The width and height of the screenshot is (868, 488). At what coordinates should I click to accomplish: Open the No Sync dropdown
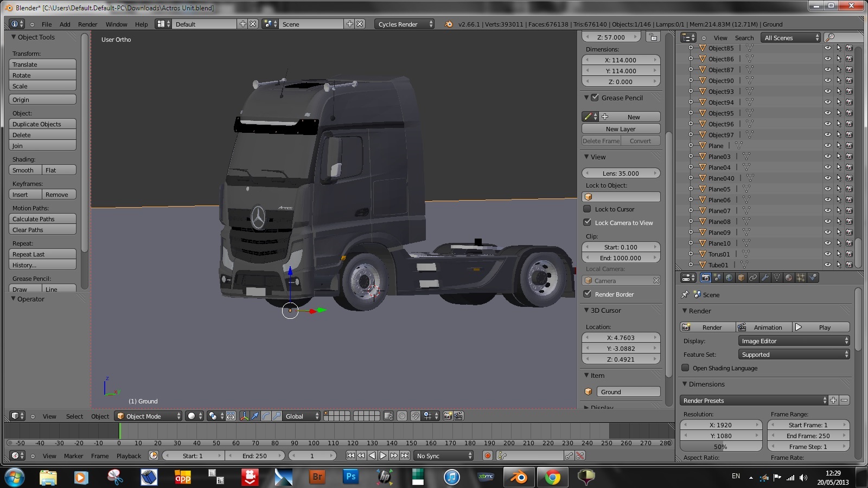pyautogui.click(x=443, y=455)
